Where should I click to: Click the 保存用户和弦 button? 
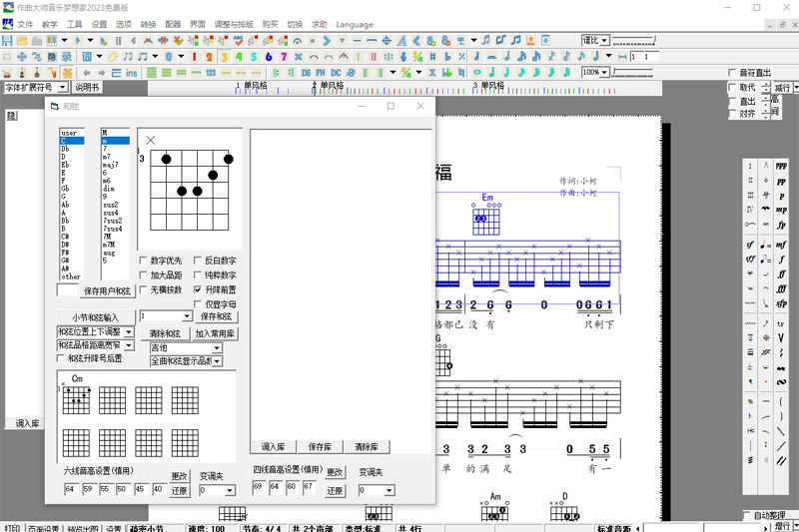pos(107,291)
